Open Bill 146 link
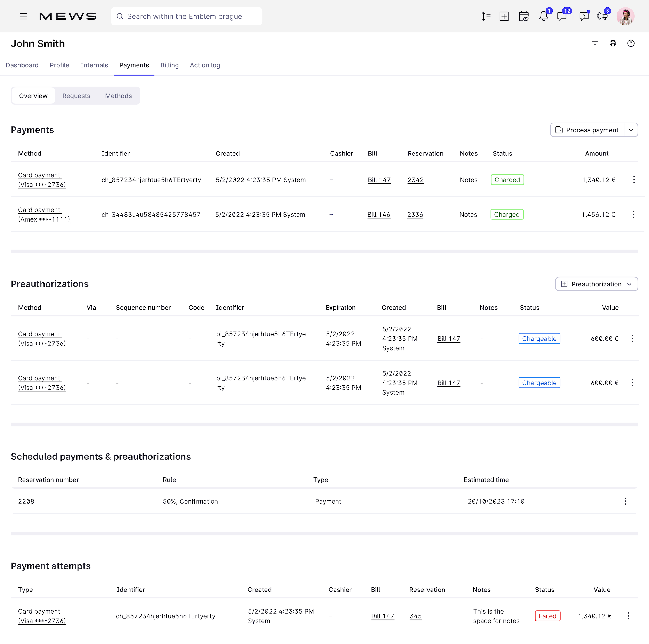This screenshot has width=649, height=644. (x=379, y=214)
